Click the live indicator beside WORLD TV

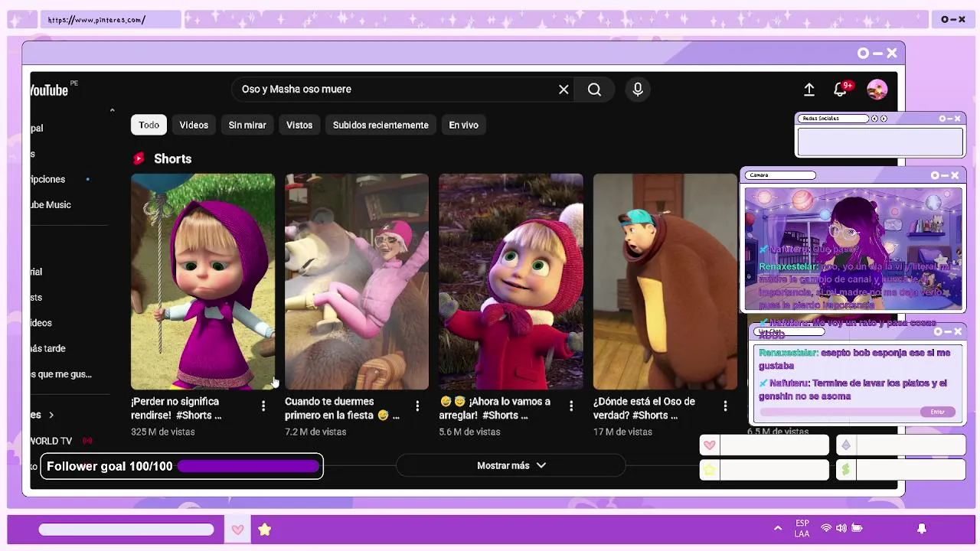(x=87, y=441)
